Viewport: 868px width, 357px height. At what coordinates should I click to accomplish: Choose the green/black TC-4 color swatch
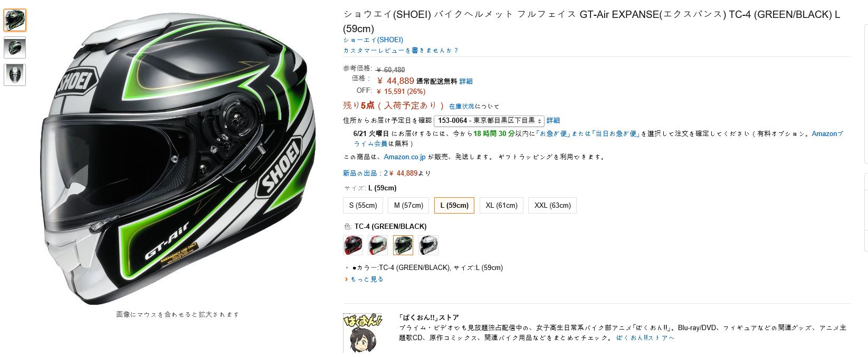[x=403, y=245]
